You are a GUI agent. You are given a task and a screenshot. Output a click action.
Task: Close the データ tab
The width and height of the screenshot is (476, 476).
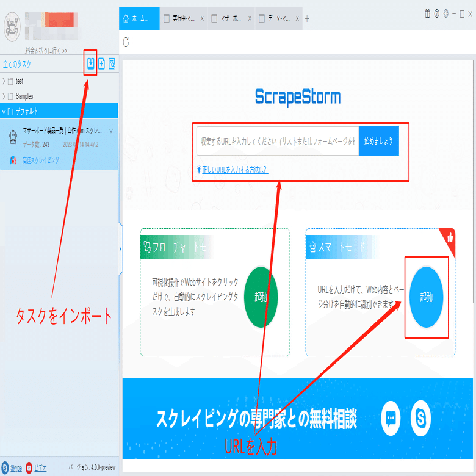pyautogui.click(x=297, y=18)
